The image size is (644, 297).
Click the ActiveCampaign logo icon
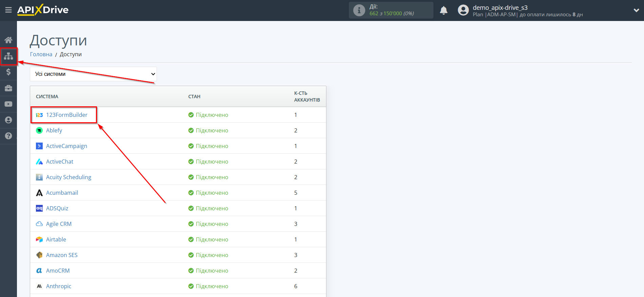(x=39, y=146)
